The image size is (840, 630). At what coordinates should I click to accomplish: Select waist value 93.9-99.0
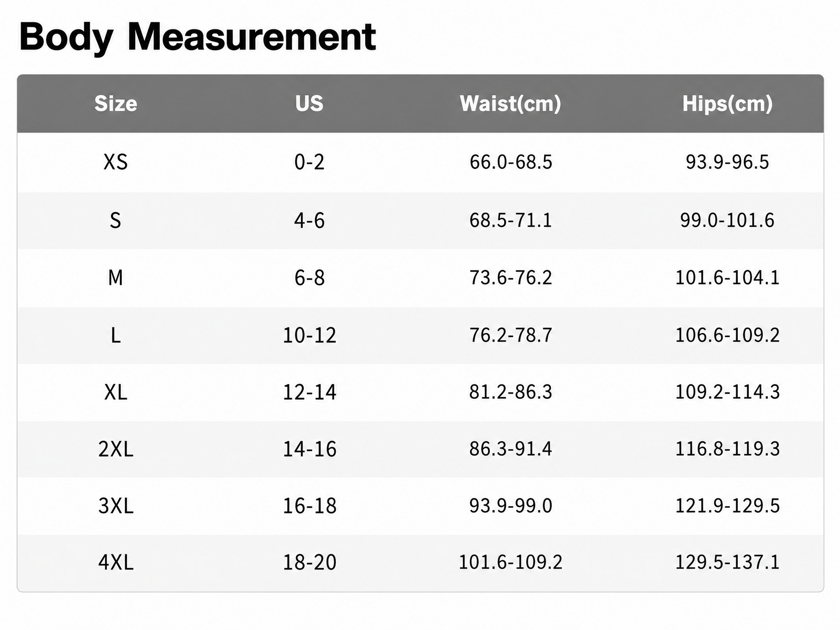coord(511,506)
